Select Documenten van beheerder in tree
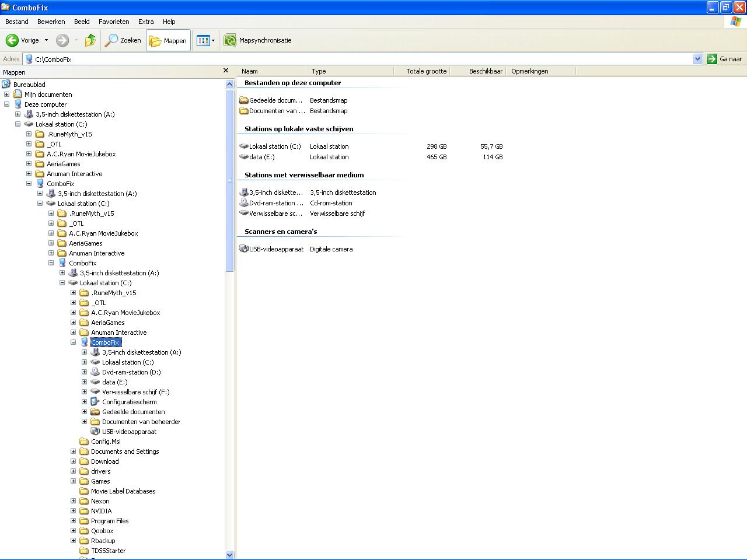 pyautogui.click(x=141, y=422)
